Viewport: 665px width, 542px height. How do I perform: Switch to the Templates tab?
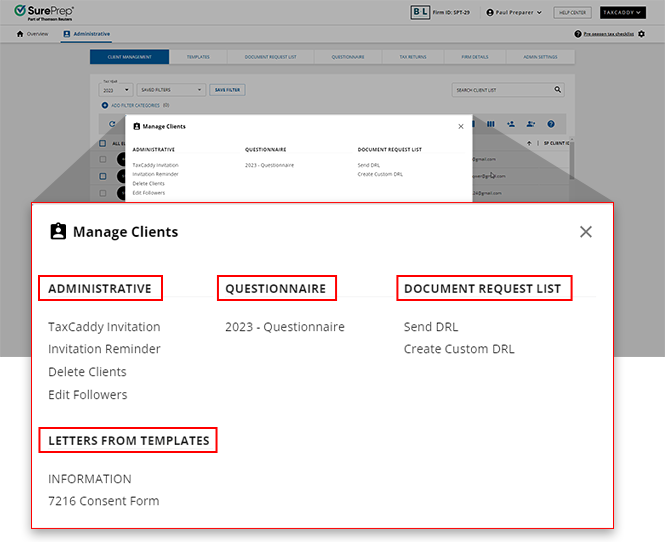pos(198,57)
